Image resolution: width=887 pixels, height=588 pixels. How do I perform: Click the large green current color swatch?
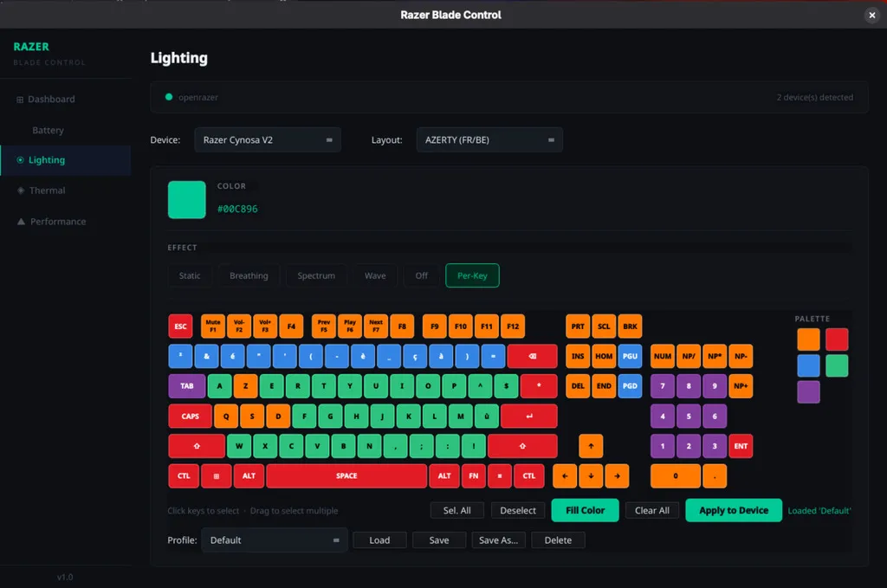point(187,199)
